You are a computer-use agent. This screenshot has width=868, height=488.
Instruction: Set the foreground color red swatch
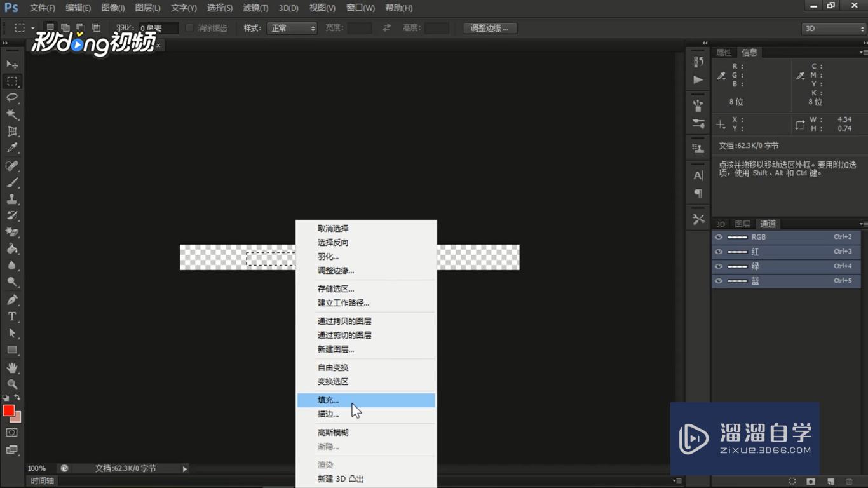[9, 411]
